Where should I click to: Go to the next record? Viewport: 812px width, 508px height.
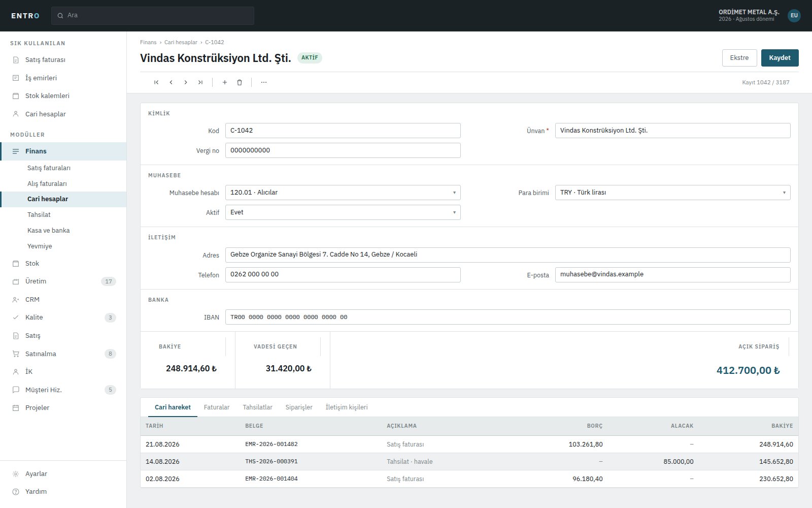[x=186, y=82]
